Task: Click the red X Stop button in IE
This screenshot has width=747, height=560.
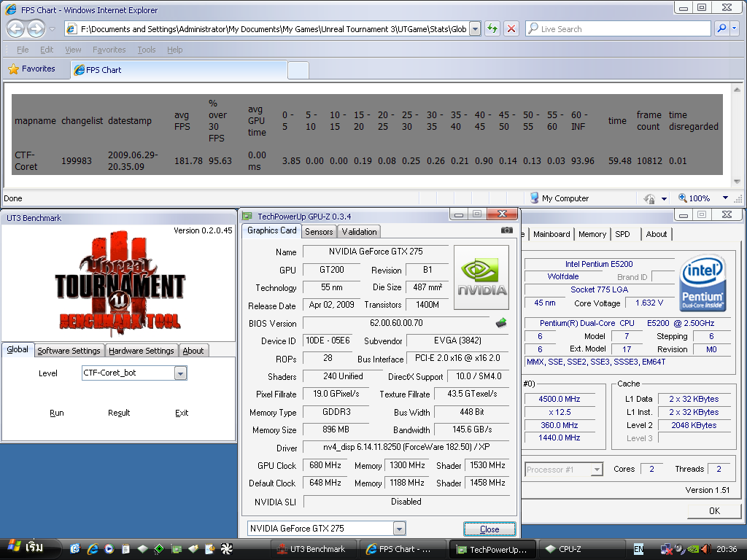Action: [511, 29]
